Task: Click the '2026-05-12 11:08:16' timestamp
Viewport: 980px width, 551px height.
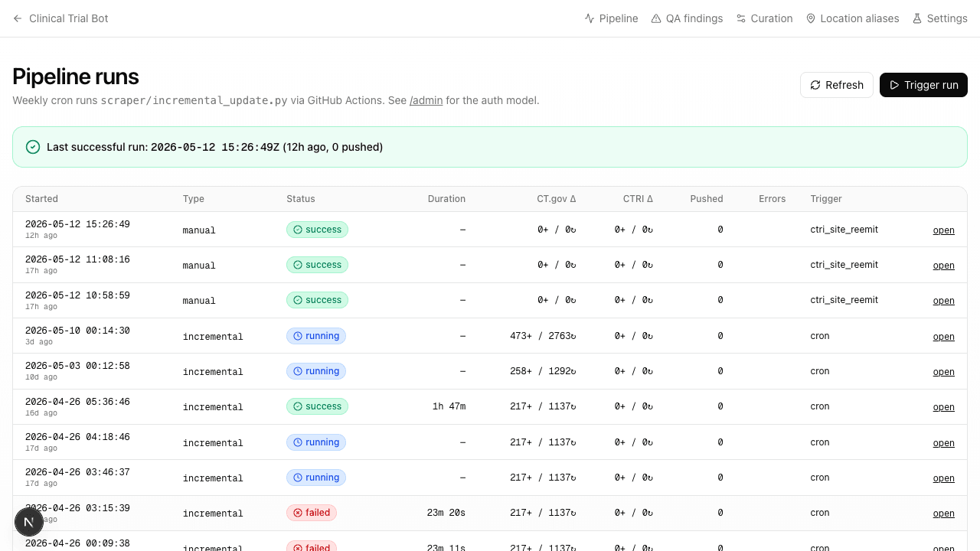Action: click(x=77, y=259)
